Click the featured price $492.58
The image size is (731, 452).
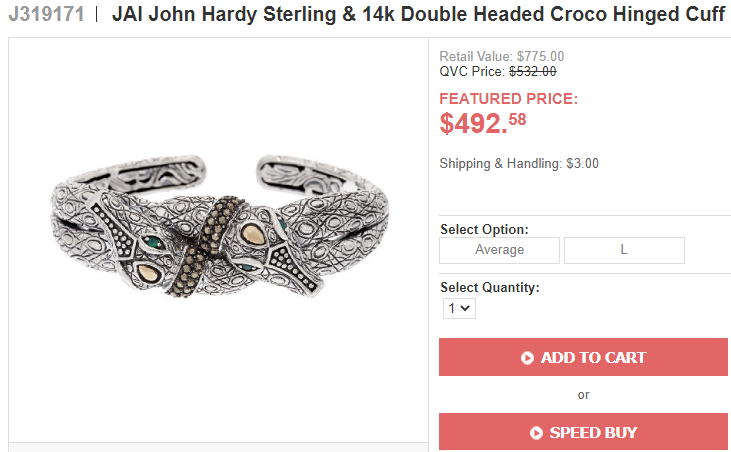coord(483,123)
